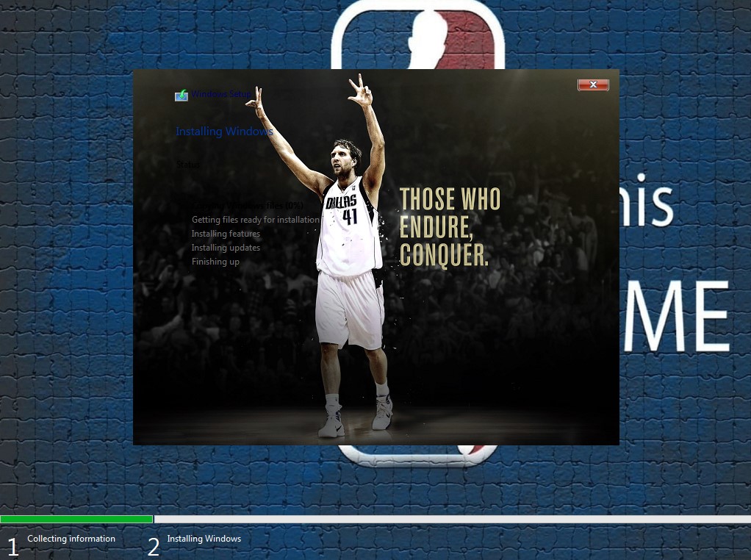Select the blue "Installing Windows" dialog heading
This screenshot has width=751, height=560.
[x=224, y=132]
